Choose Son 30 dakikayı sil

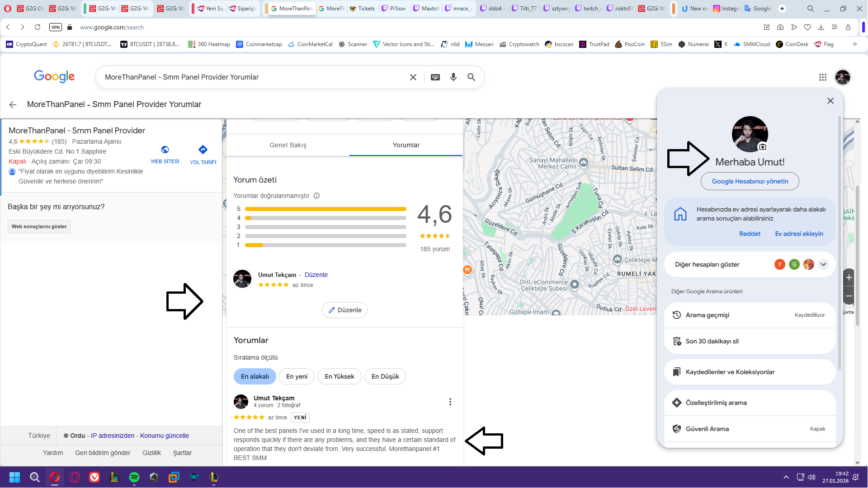point(750,341)
